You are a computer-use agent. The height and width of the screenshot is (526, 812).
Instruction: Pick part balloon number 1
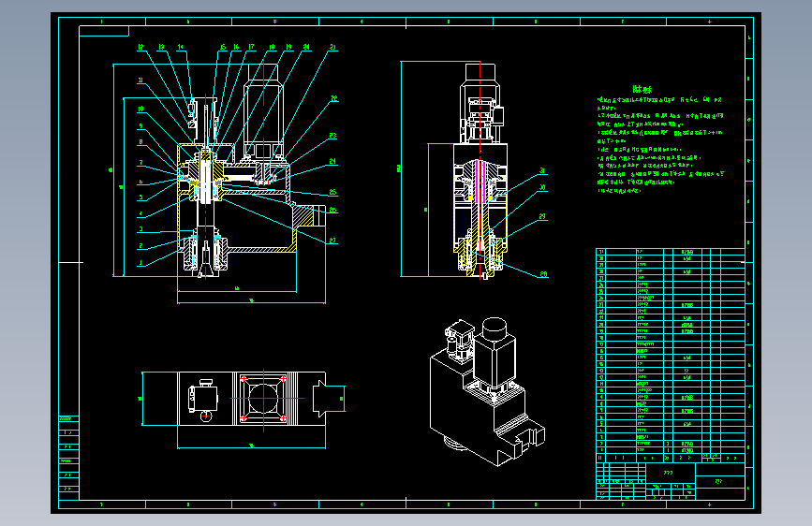(140, 263)
